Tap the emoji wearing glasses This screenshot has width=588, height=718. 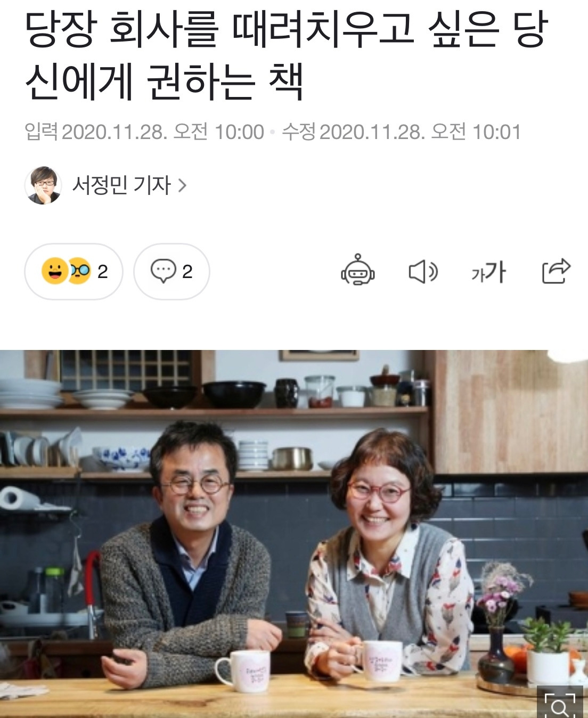pos(80,271)
